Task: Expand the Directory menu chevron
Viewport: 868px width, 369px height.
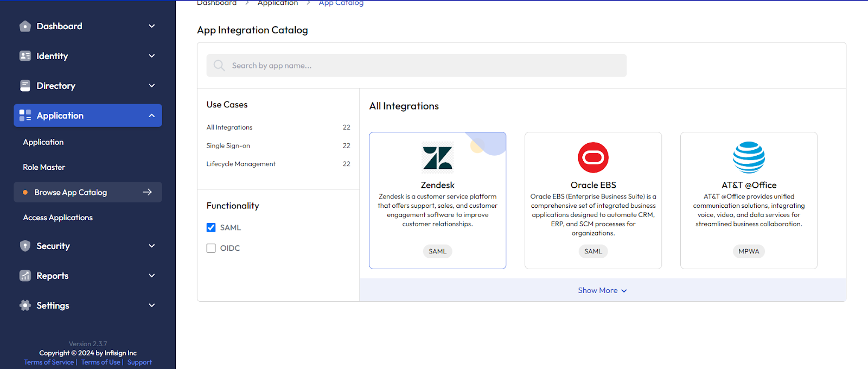Action: [152, 86]
